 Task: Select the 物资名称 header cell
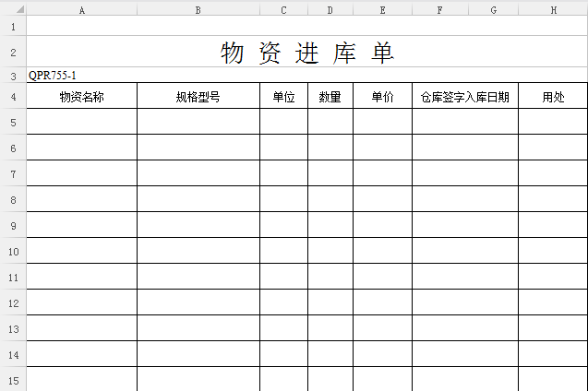point(82,96)
